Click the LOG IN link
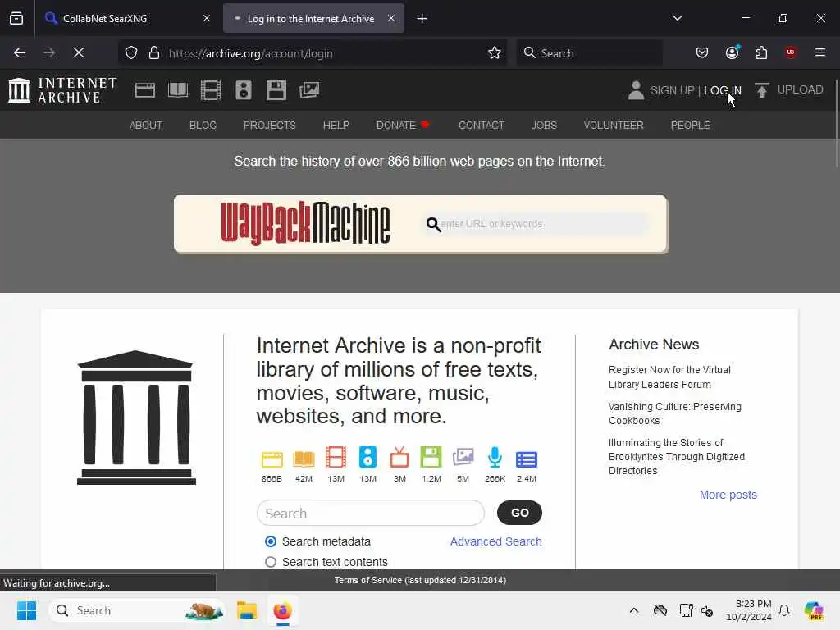840x630 pixels. [722, 90]
